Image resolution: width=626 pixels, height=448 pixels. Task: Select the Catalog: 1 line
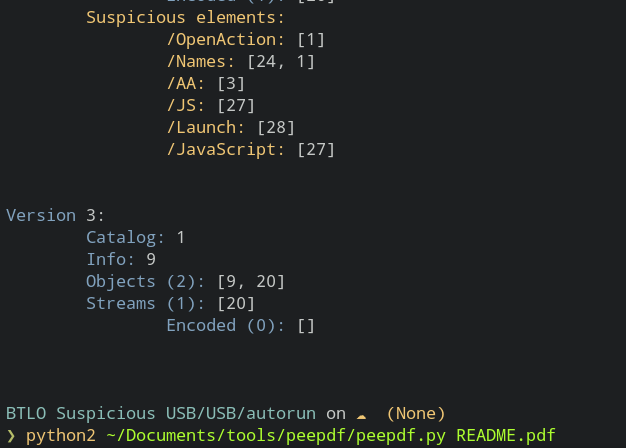tap(135, 238)
